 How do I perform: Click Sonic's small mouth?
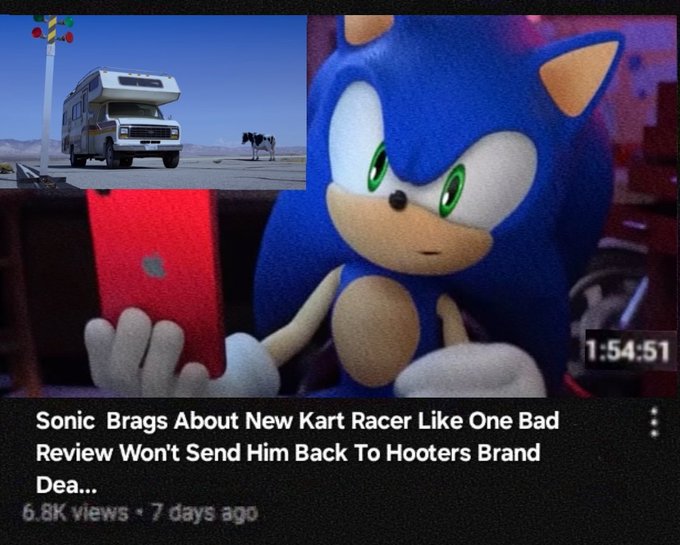tap(431, 253)
